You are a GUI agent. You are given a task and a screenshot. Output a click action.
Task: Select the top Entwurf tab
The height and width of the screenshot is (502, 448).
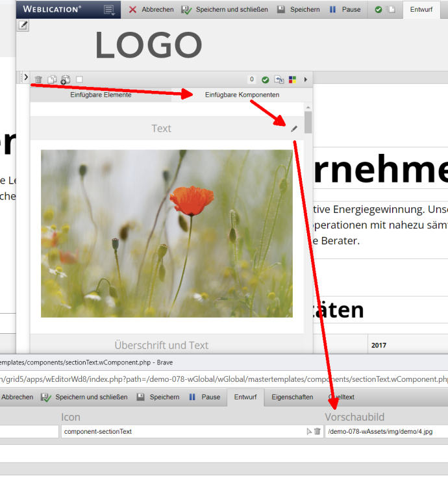pos(421,10)
